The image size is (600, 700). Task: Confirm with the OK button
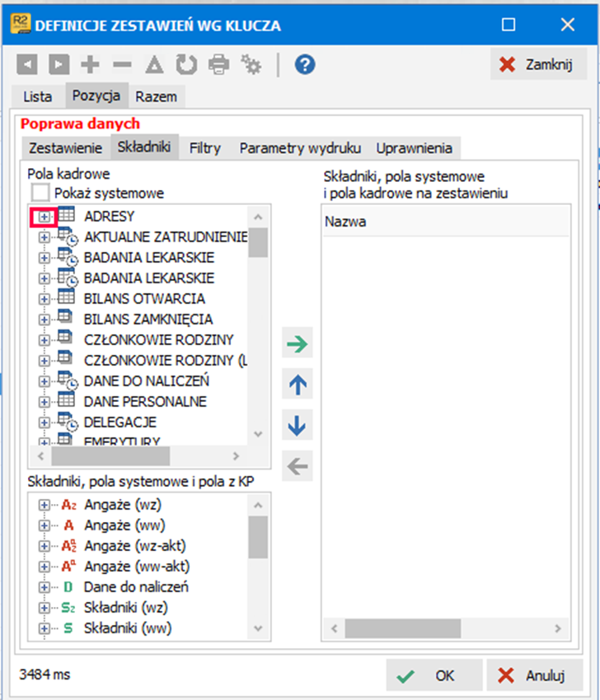click(434, 675)
